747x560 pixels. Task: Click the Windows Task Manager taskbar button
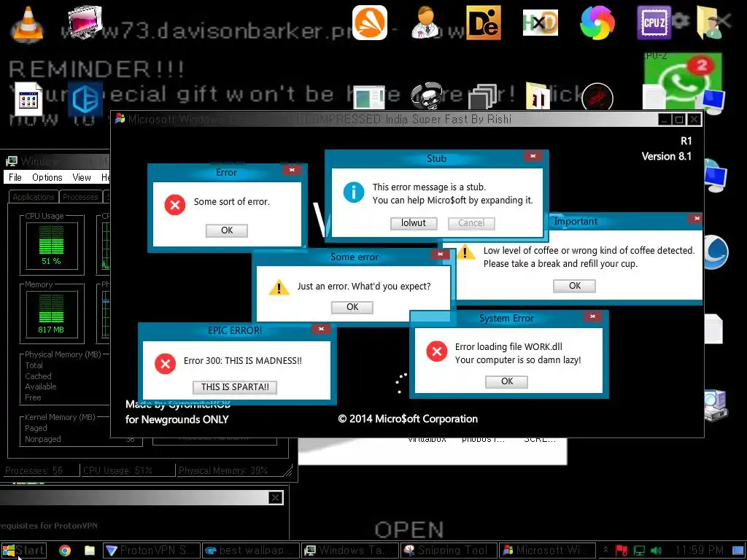tap(350, 551)
